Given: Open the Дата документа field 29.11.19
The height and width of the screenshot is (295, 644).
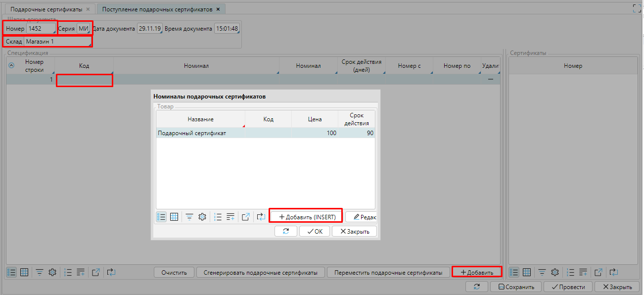Looking at the screenshot, I should (149, 29).
